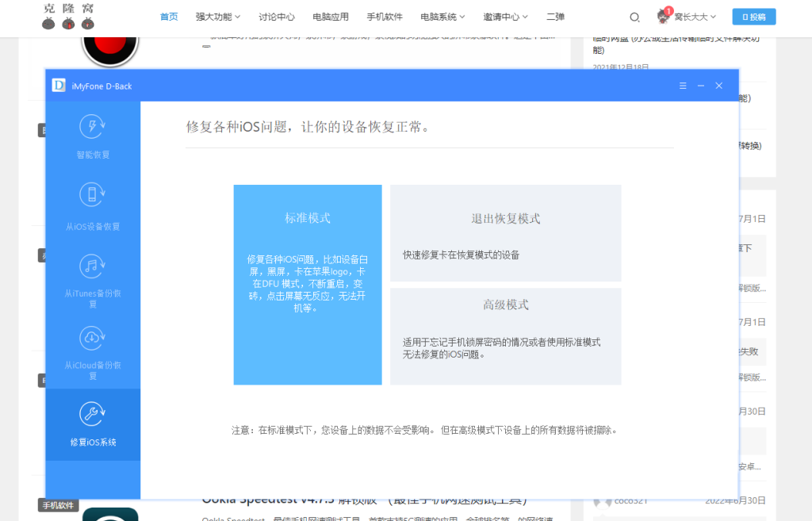Click the iMyFone D-Back logo icon
This screenshot has width=812, height=521.
[59, 86]
